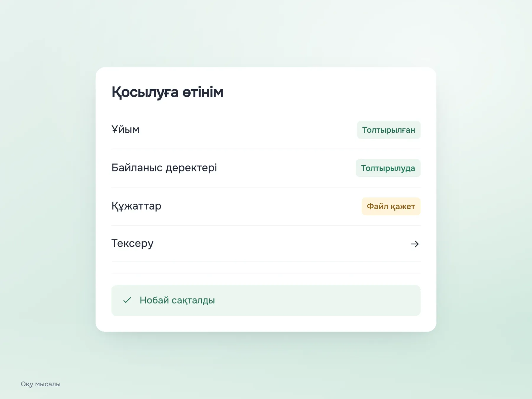
Task: Open the Ұйым section
Action: coord(266,130)
